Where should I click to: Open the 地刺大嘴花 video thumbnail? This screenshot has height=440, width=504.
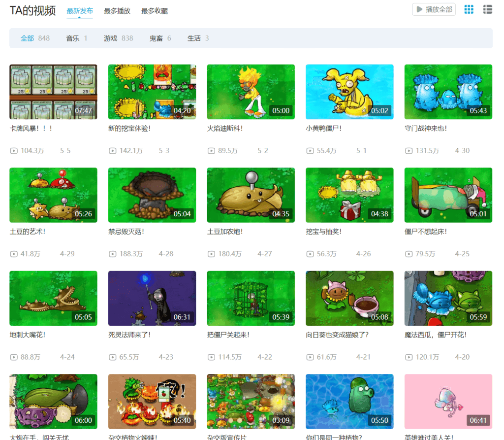pos(53,299)
